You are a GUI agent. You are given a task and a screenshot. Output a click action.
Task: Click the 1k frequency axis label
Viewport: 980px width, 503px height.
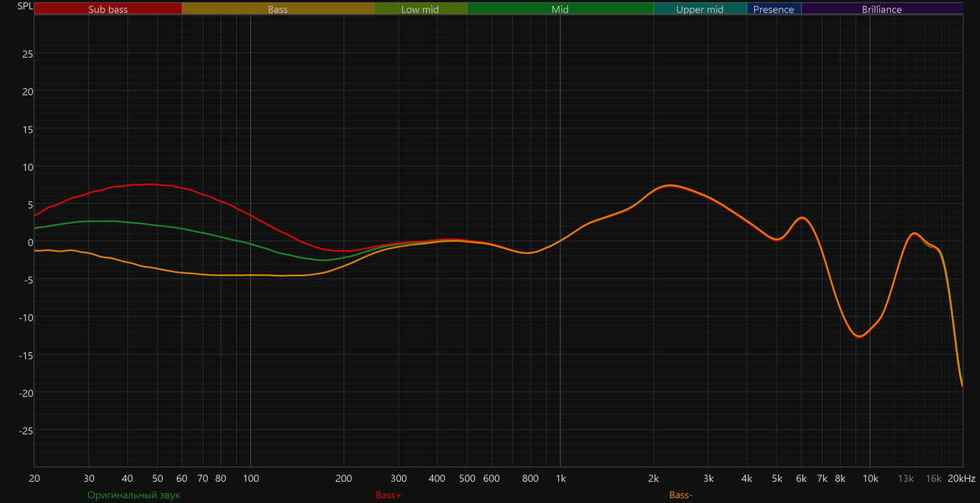click(x=560, y=479)
